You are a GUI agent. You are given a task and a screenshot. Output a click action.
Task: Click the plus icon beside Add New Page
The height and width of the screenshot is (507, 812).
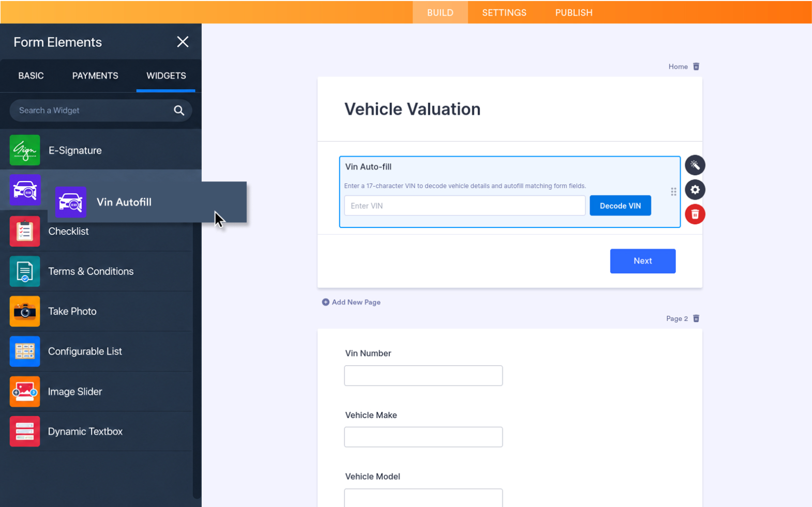pos(325,302)
